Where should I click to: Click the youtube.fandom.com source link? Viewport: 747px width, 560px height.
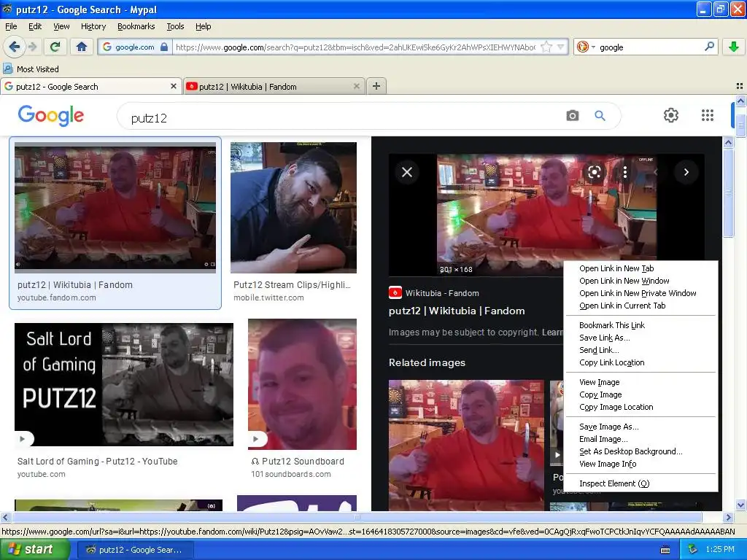57,297
